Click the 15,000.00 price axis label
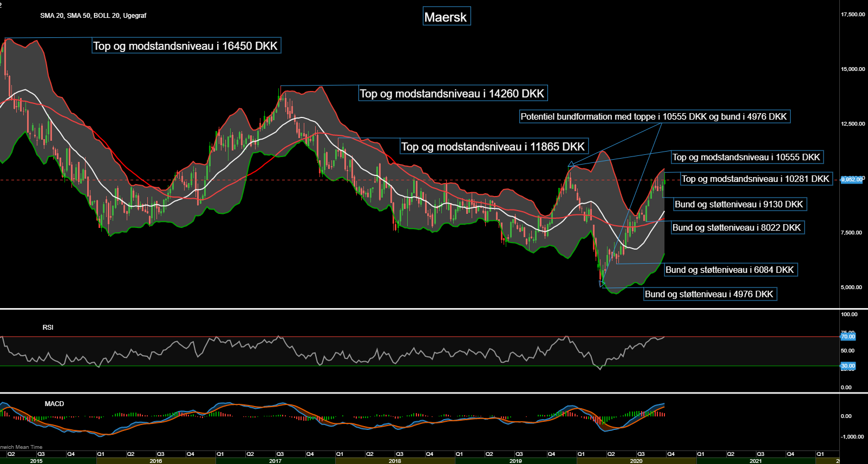Image resolution: width=868 pixels, height=464 pixels. tap(853, 69)
